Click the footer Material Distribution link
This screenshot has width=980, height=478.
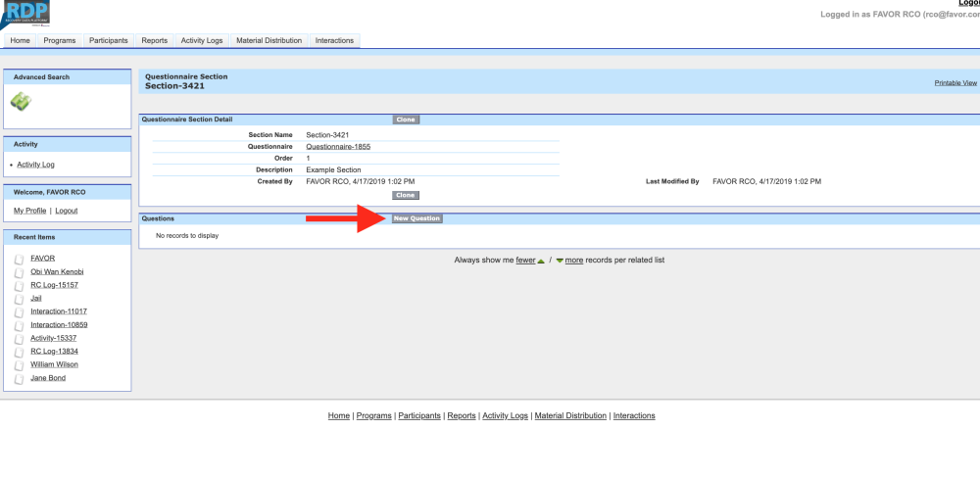point(570,416)
